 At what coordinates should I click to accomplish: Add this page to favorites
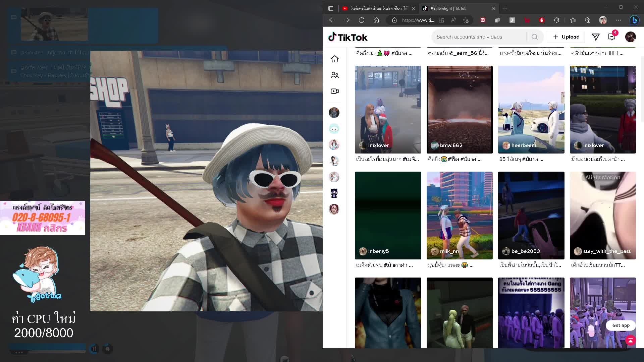[x=466, y=20]
